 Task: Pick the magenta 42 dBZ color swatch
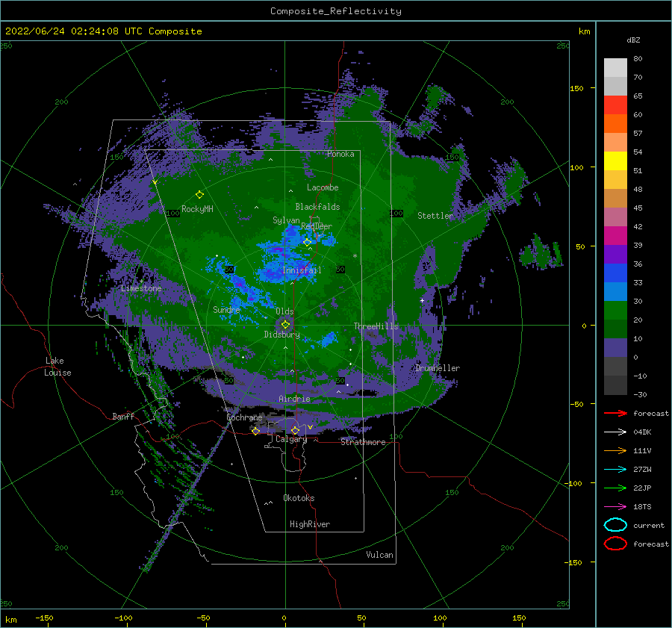pos(615,236)
